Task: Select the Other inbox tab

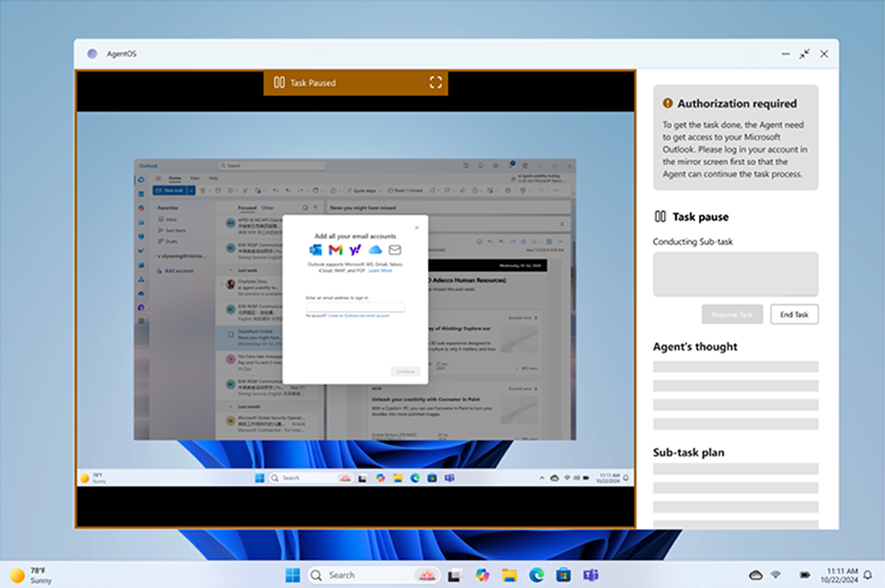Action: (267, 208)
